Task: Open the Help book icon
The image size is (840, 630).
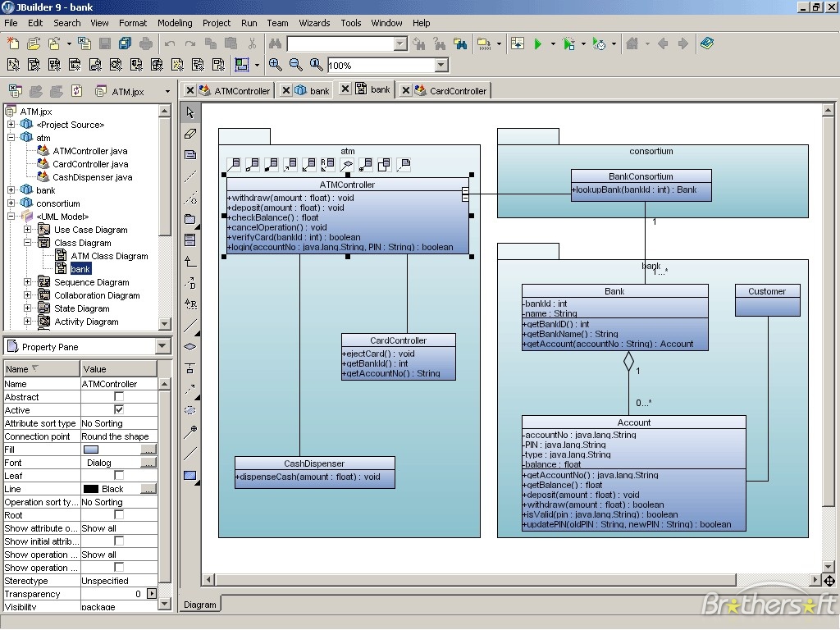Action: (x=707, y=43)
